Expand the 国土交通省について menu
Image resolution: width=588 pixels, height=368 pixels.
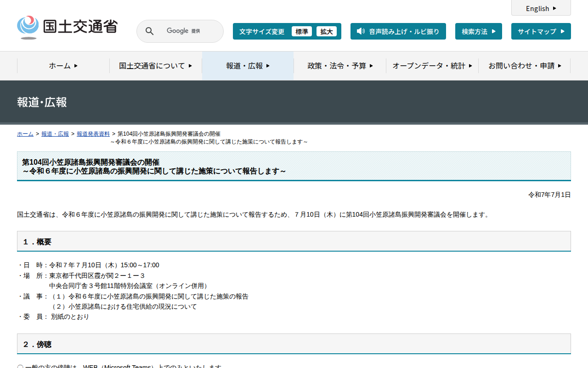(156, 66)
